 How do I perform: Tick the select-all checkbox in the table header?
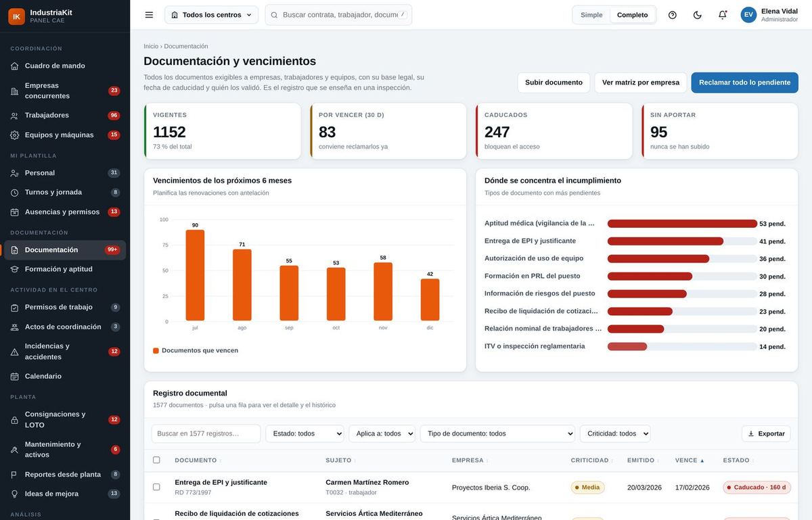click(156, 460)
